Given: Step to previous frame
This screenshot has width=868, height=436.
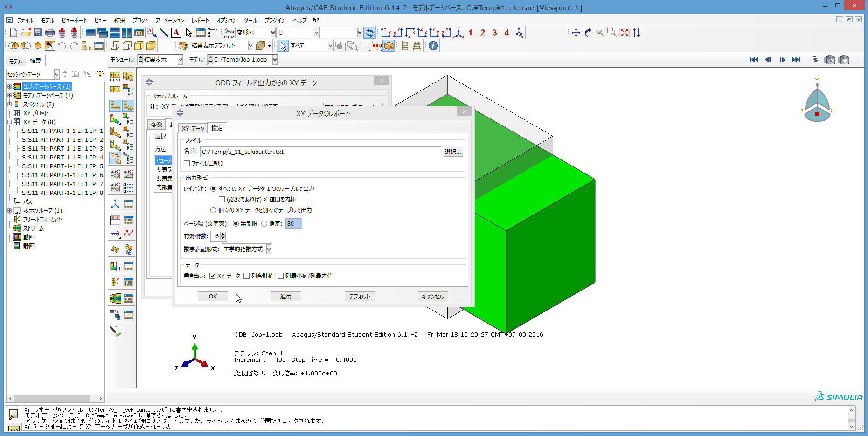Looking at the screenshot, I should point(768,60).
